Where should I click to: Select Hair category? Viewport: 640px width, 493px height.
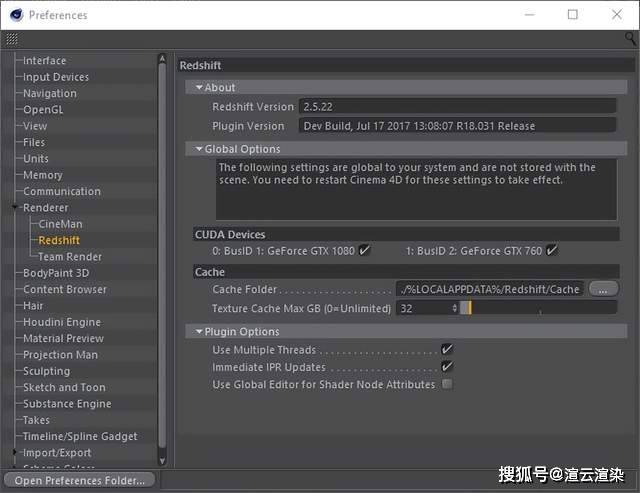pos(33,306)
